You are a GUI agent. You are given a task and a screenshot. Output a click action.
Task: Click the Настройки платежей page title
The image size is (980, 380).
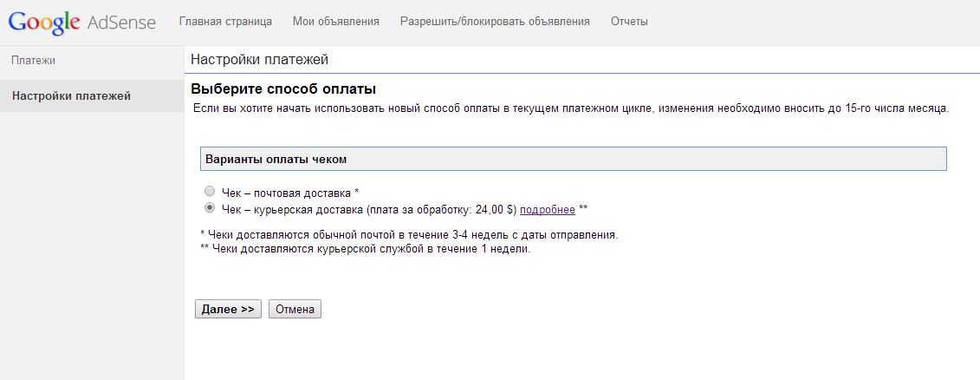(259, 60)
